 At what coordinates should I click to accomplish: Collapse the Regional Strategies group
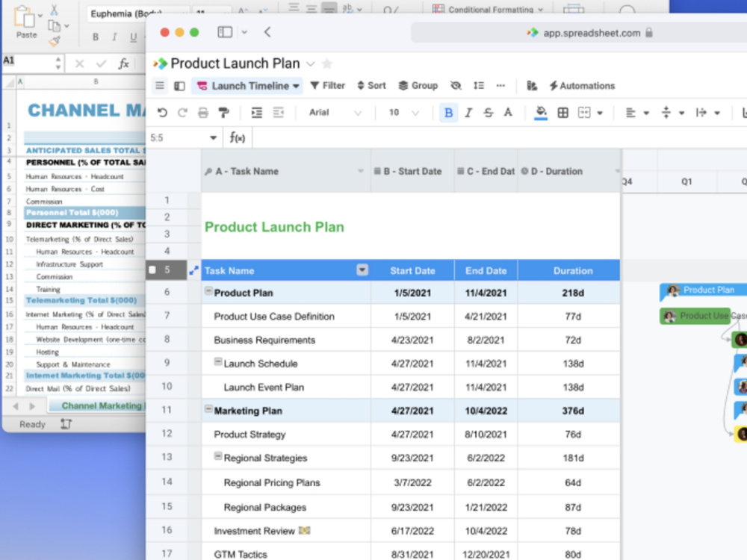pos(217,455)
